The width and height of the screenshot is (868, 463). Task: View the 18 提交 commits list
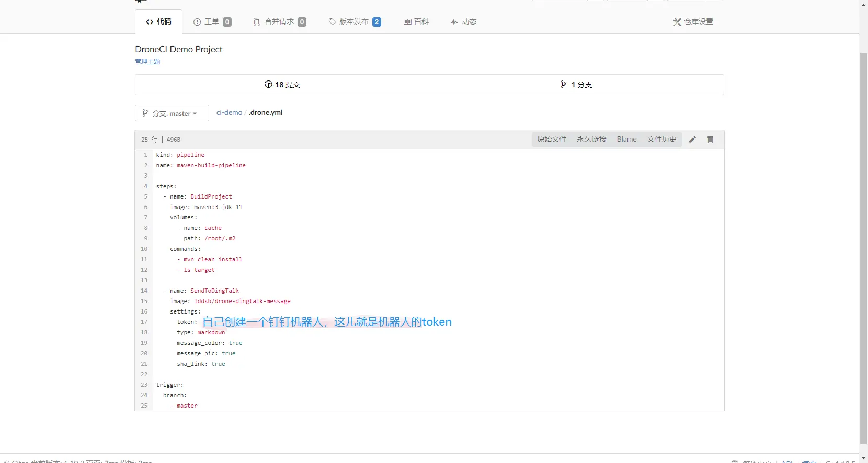pos(282,85)
